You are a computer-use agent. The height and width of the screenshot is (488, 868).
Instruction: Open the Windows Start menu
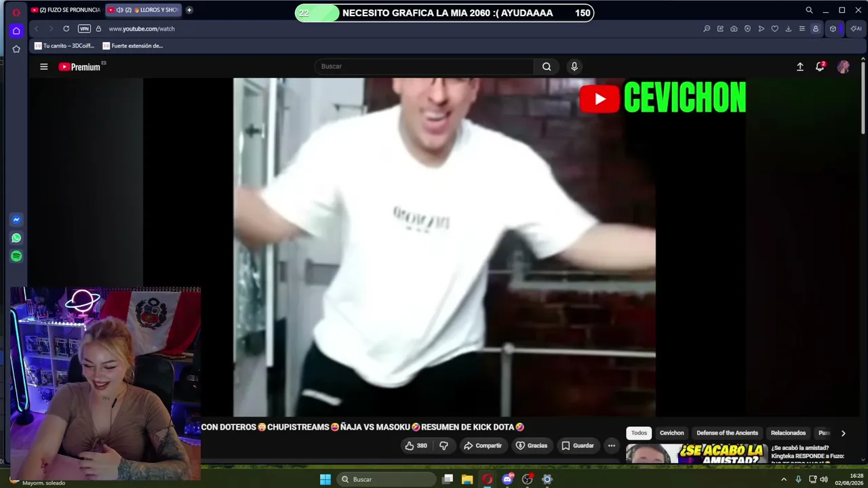tap(325, 479)
